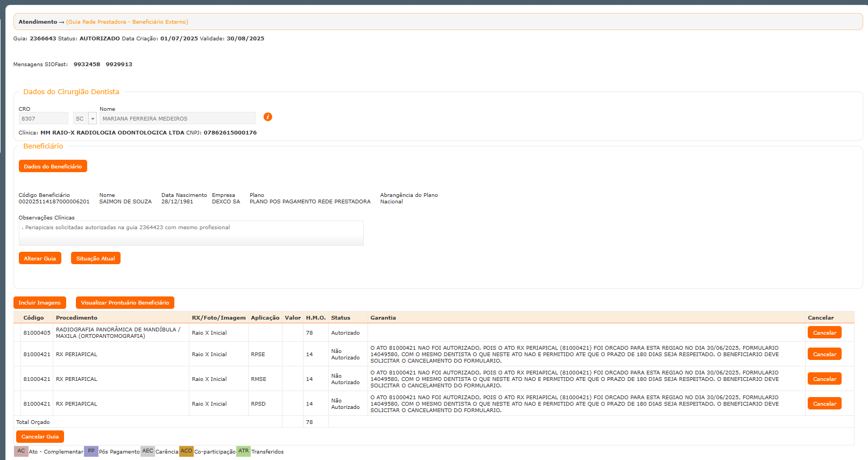Click the Observações Clínicas text area

(x=191, y=233)
